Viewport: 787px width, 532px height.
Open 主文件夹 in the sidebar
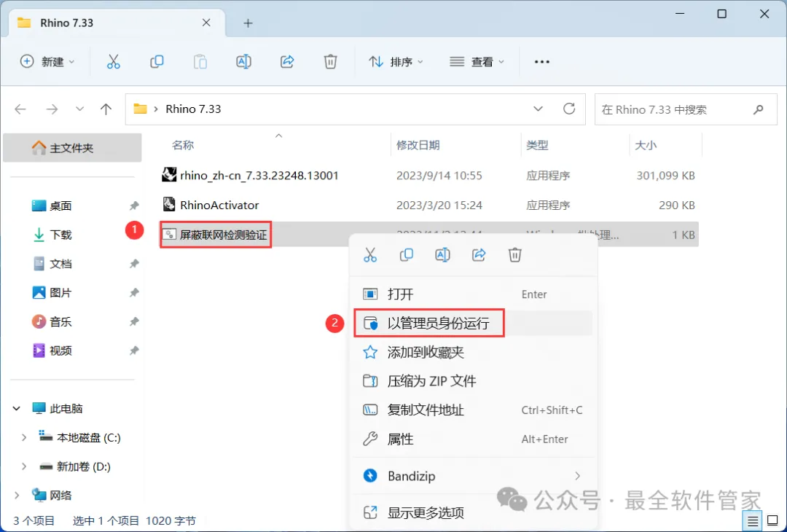tap(71, 148)
